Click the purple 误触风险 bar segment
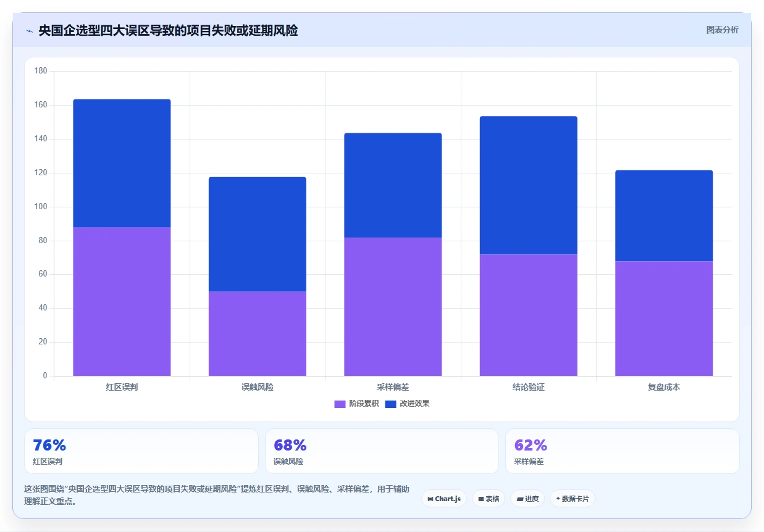 (258, 333)
